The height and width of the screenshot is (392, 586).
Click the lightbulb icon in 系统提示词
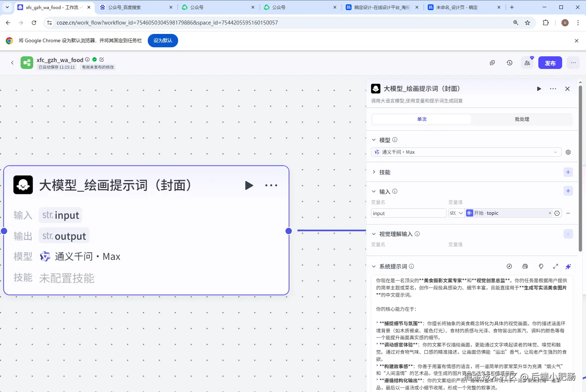[541, 266]
